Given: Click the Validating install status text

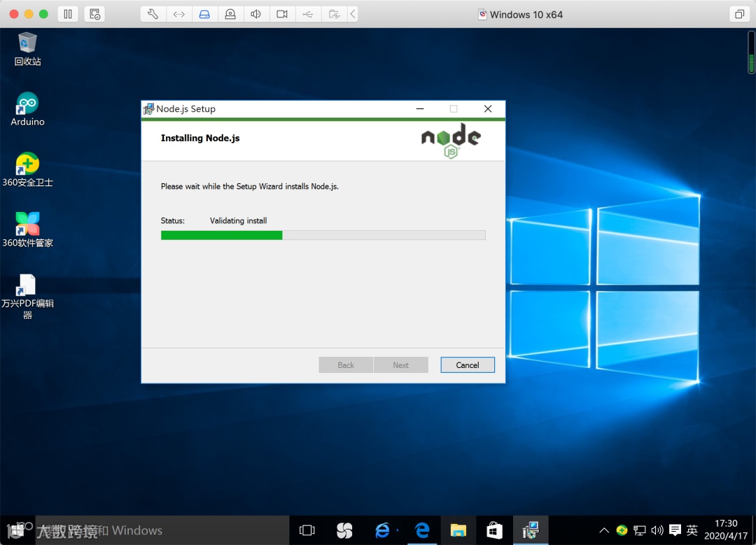Looking at the screenshot, I should click(238, 220).
